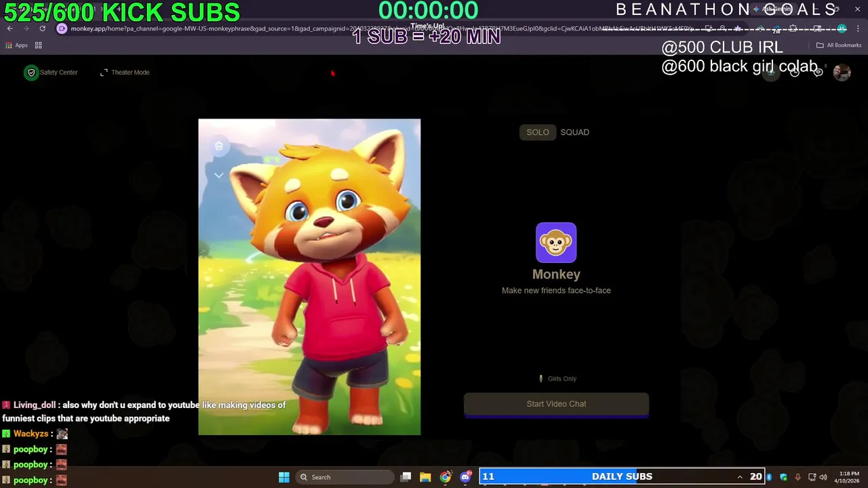Open Monkey profile avatar in header
868x488 pixels.
[842, 73]
